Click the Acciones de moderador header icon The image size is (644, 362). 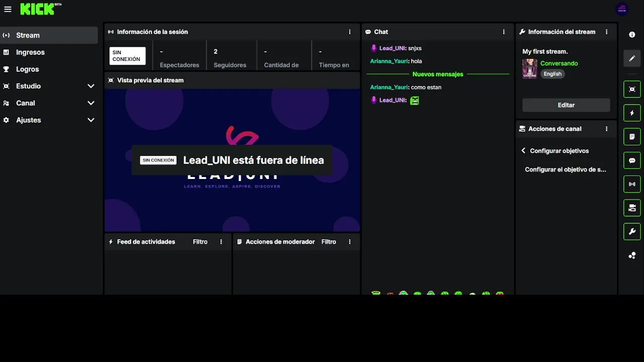tap(239, 242)
